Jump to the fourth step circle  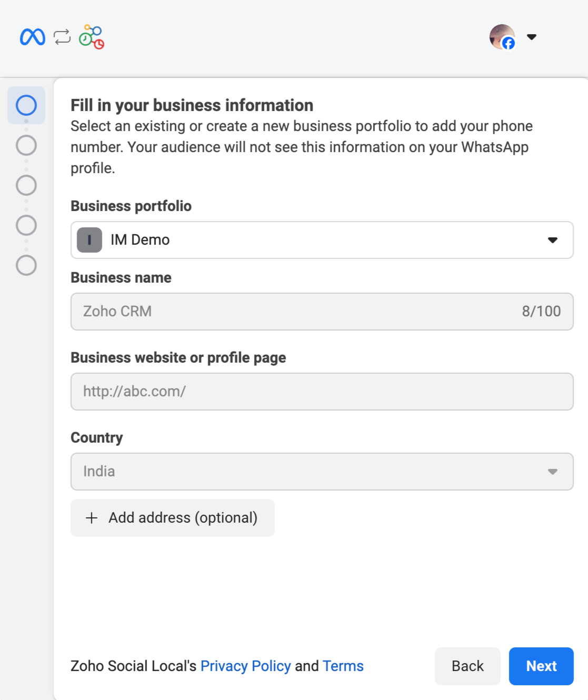click(26, 225)
